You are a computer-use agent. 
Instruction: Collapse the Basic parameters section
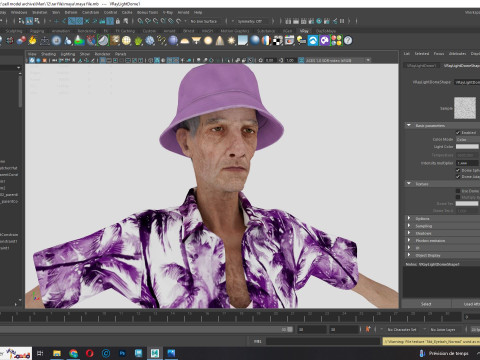409,125
